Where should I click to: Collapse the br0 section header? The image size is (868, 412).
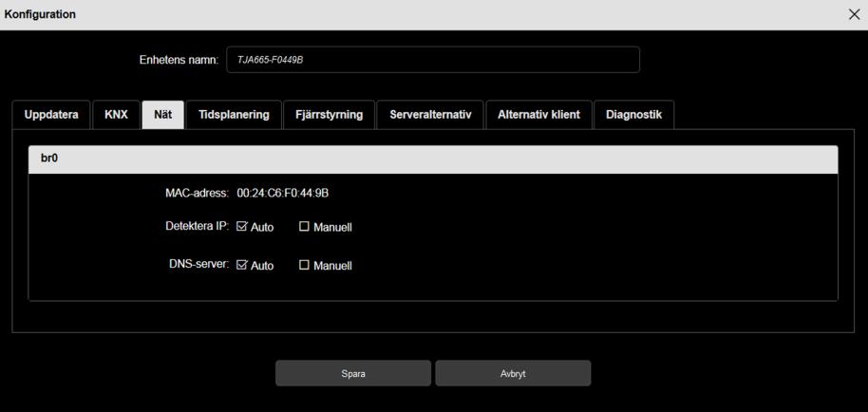pyautogui.click(x=433, y=159)
